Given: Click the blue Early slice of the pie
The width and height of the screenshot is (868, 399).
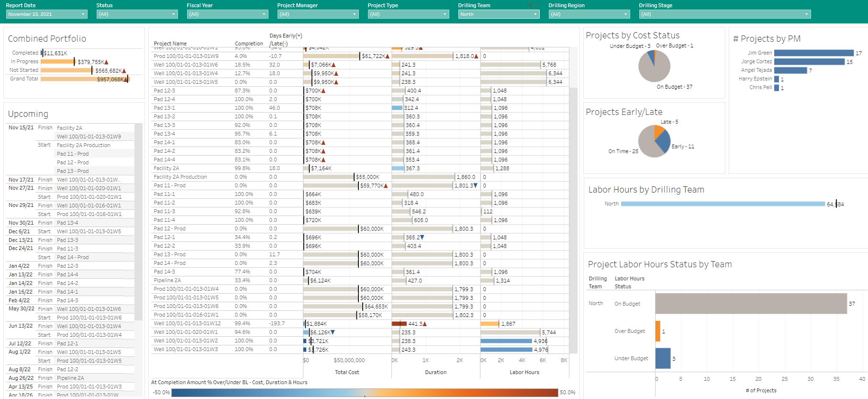Looking at the screenshot, I should [663, 141].
